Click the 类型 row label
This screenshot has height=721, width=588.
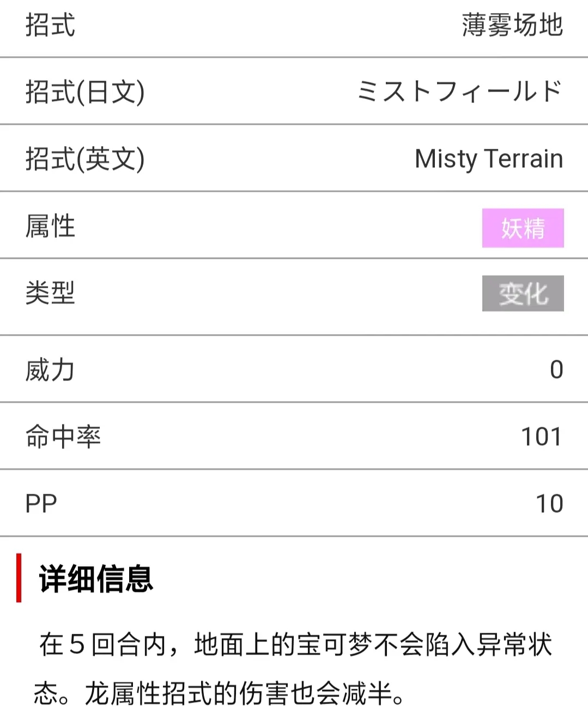50,293
